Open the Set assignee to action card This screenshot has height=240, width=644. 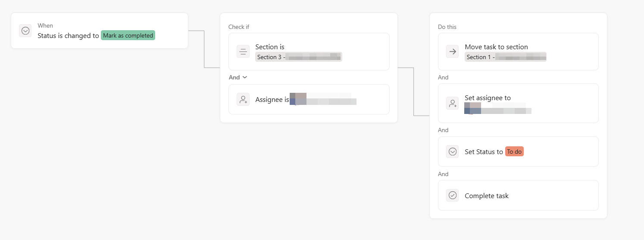[x=560, y=104]
